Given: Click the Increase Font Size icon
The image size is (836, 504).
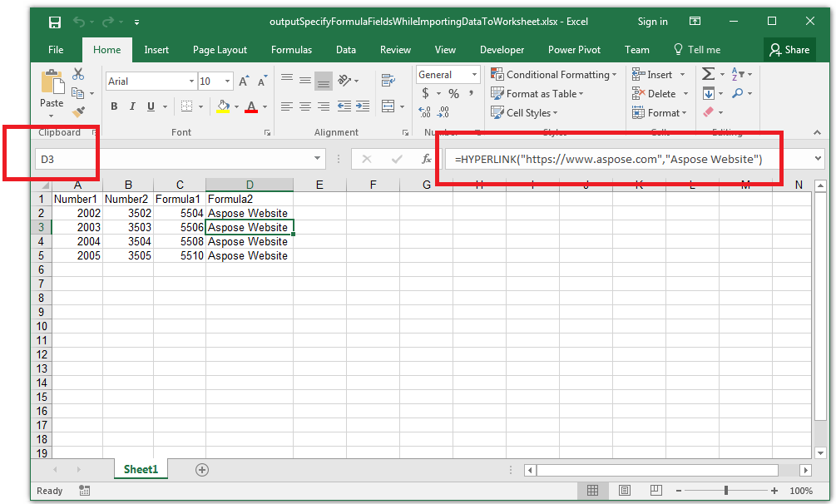Looking at the screenshot, I should pyautogui.click(x=244, y=82).
